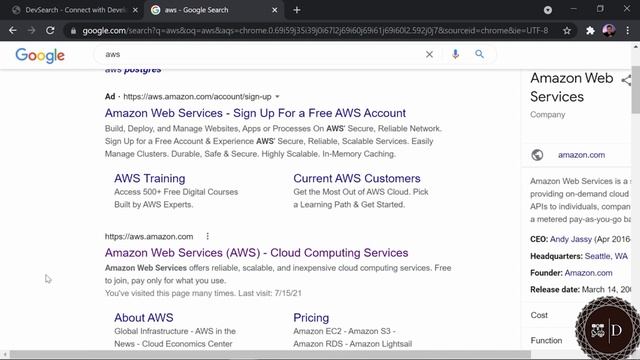
Task: Click the Andy Jassy CEO link
Action: tap(571, 239)
